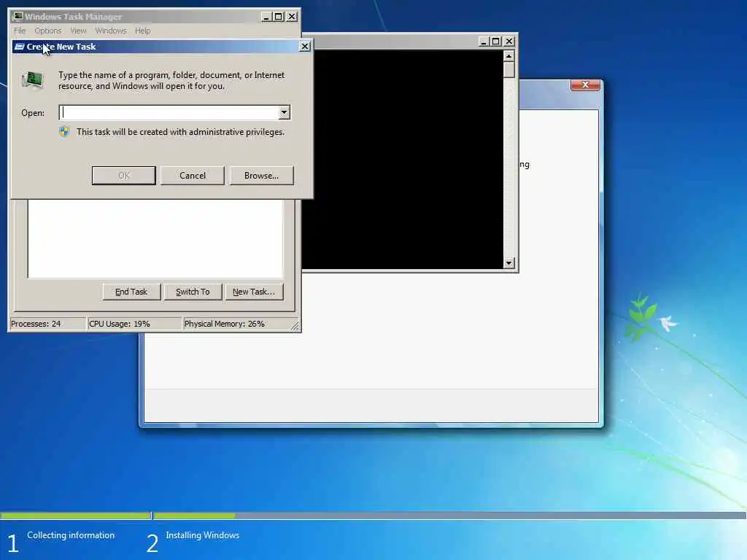Open the File menu in Task Manager
The width and height of the screenshot is (747, 560).
pos(20,31)
